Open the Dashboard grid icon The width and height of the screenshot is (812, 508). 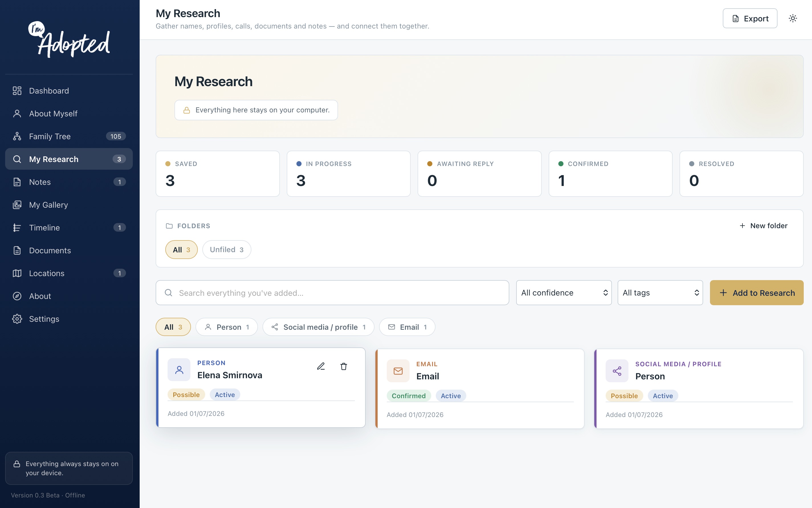coord(17,91)
